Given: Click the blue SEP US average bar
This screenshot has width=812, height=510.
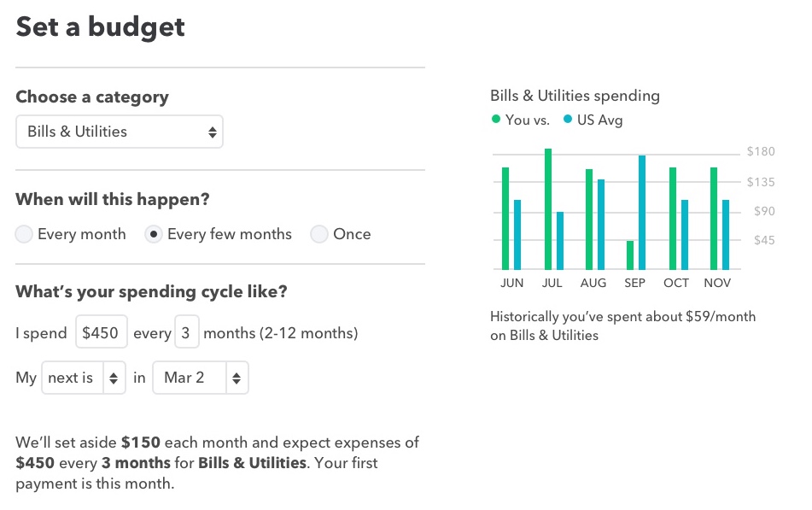Looking at the screenshot, I should [642, 212].
